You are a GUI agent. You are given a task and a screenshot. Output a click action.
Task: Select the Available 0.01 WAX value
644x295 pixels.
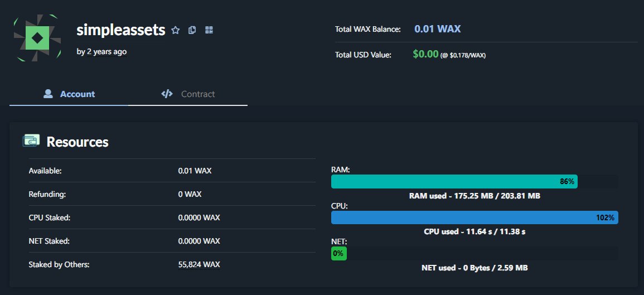[x=195, y=171]
